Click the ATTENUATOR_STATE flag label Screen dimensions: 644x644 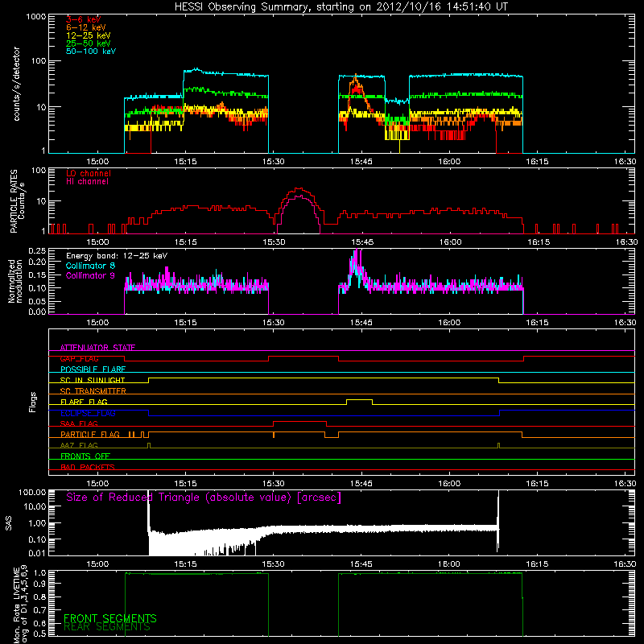tap(97, 348)
